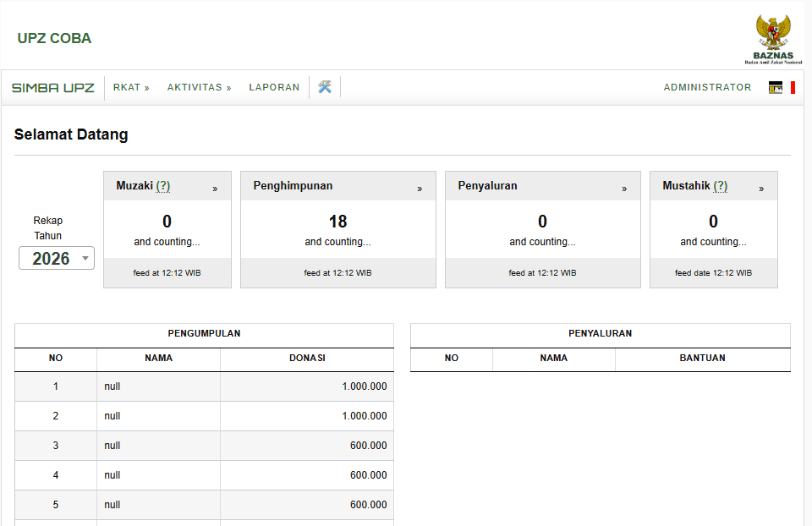Screen dimensions: 812x526
Task: Open Penghimpunan details via double-arrow icon
Action: coord(420,189)
